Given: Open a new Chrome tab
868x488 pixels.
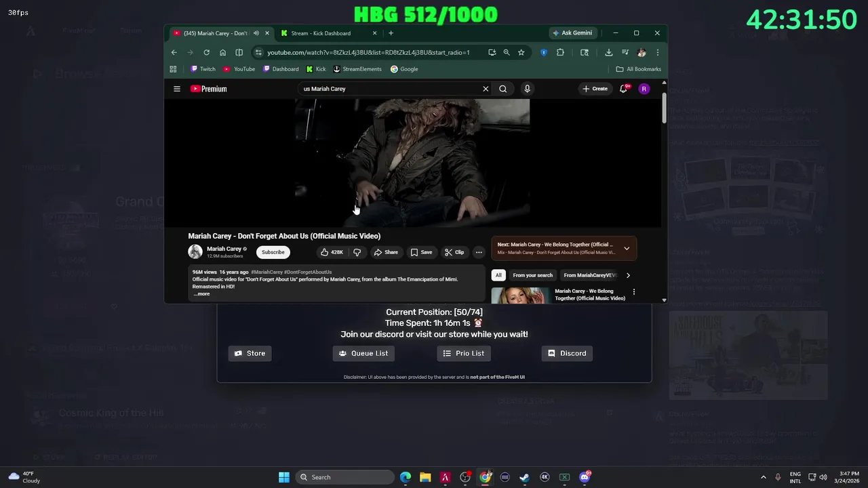Looking at the screenshot, I should coord(391,33).
